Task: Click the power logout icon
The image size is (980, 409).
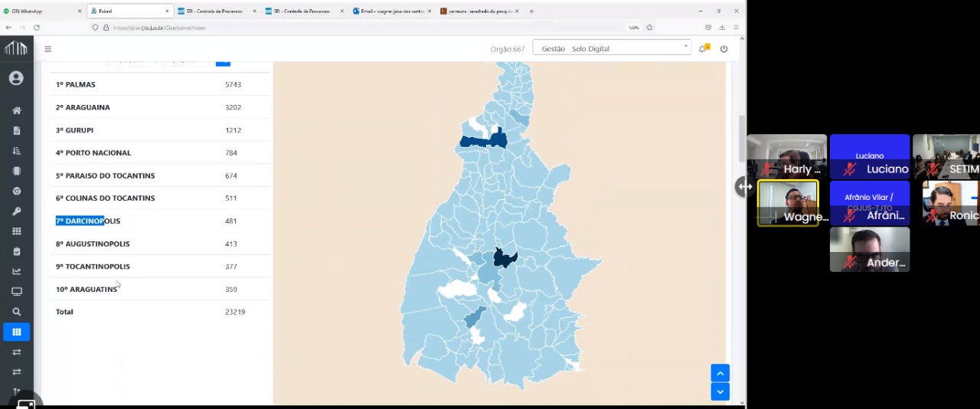Action: [x=724, y=49]
